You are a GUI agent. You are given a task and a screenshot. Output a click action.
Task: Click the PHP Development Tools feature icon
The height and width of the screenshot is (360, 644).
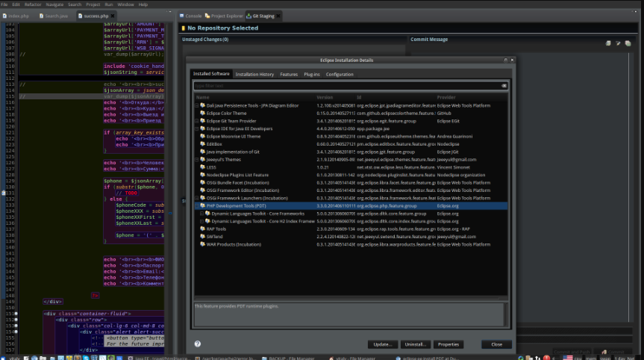pos(202,205)
